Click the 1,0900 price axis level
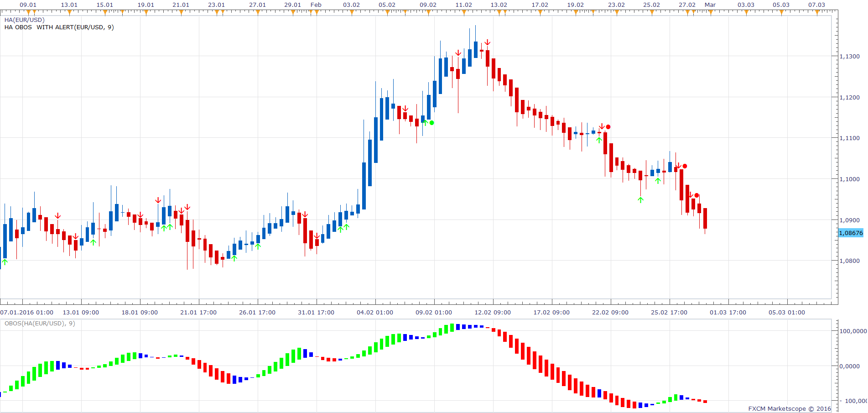Screen dimensions: 868x413 pyautogui.click(x=850, y=220)
